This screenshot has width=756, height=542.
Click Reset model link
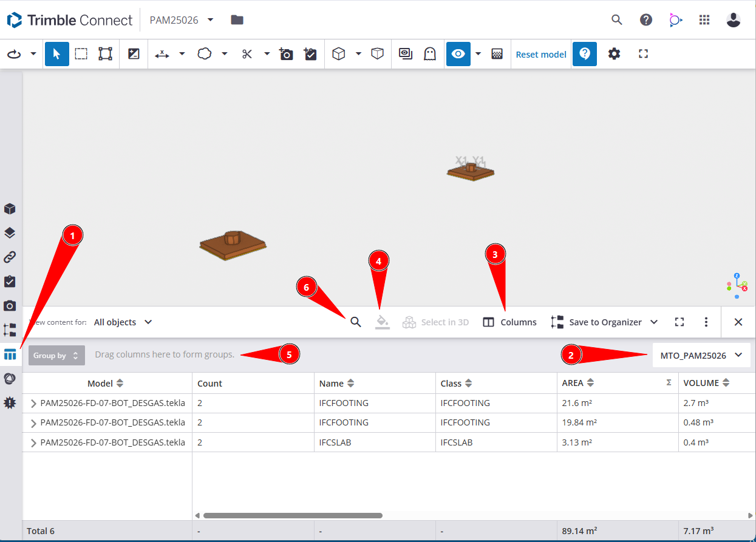tap(541, 55)
